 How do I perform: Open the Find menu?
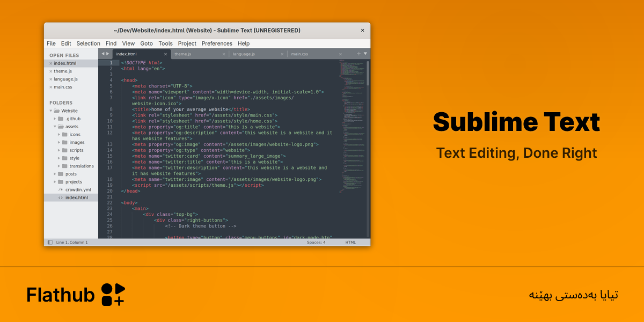pos(111,43)
